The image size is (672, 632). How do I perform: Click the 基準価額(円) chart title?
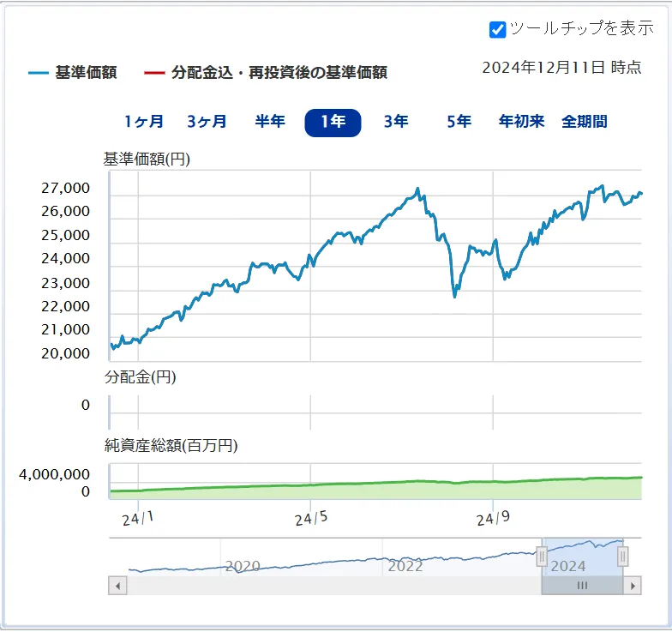(x=147, y=160)
